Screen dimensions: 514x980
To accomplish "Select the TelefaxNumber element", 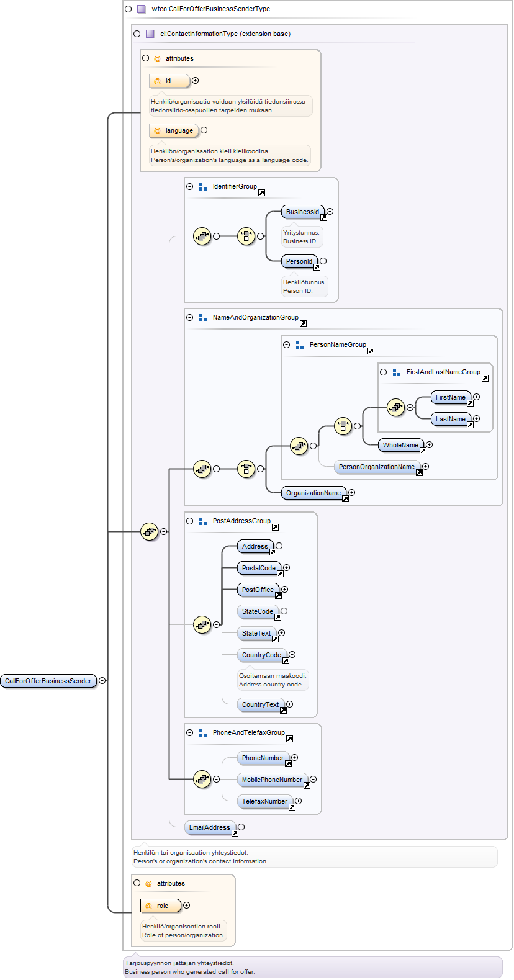I will [265, 802].
